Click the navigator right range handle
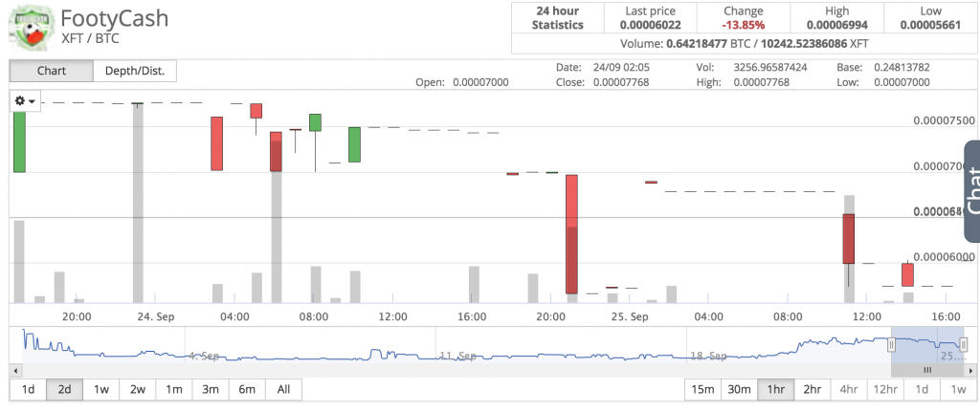Screen dimensions: 980x412 (x=963, y=344)
